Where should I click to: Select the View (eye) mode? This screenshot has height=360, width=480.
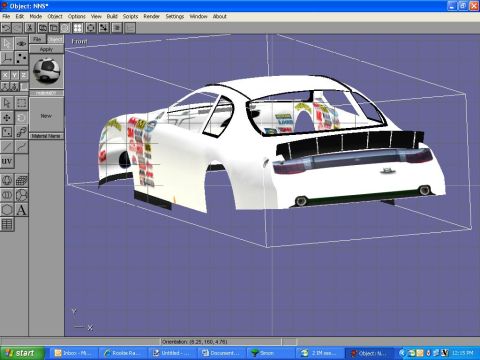[21, 43]
